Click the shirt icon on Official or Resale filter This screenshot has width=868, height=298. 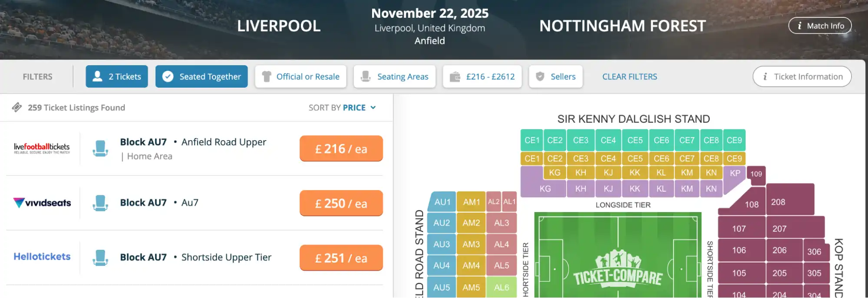click(267, 76)
